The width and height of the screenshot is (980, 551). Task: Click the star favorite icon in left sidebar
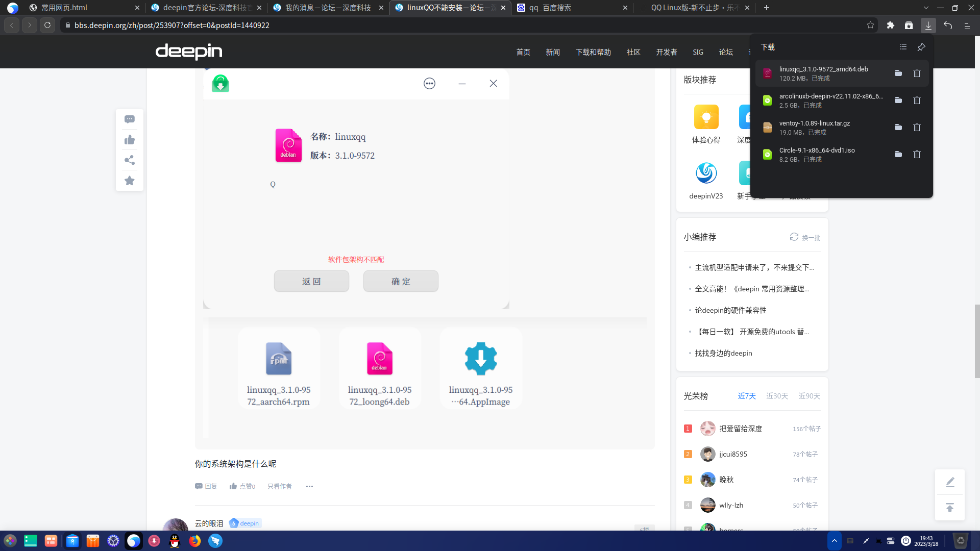click(130, 181)
